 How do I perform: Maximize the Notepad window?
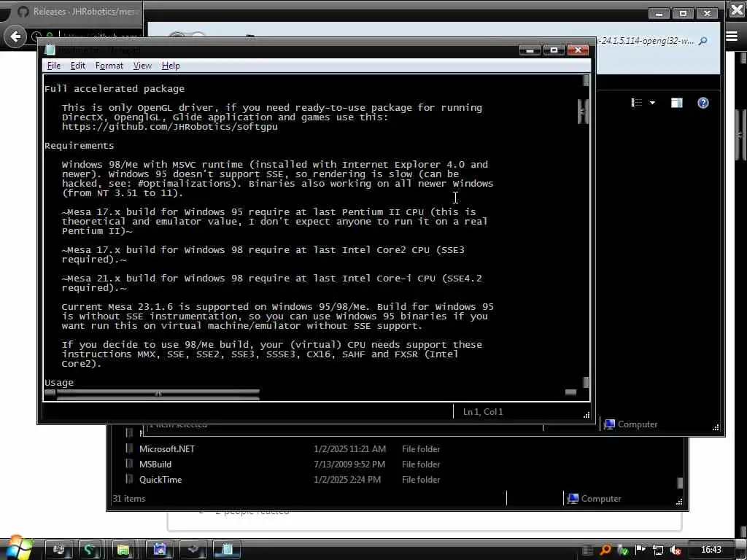click(554, 50)
